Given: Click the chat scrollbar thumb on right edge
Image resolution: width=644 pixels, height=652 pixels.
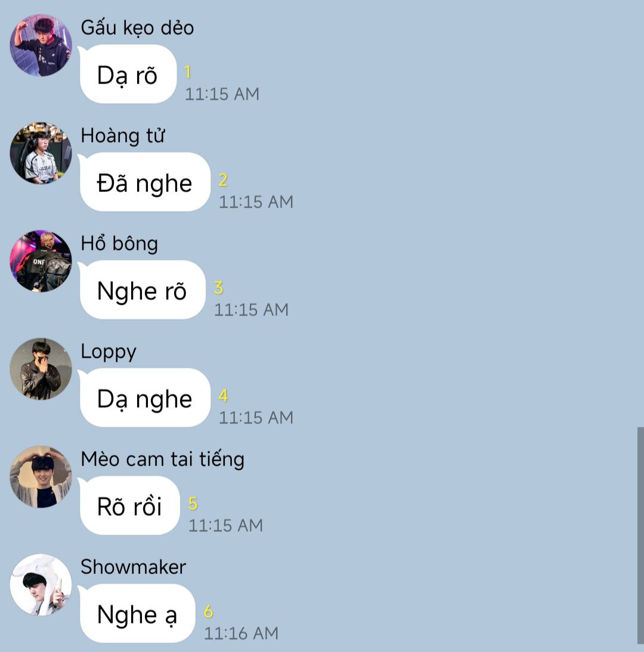Looking at the screenshot, I should pos(640,536).
